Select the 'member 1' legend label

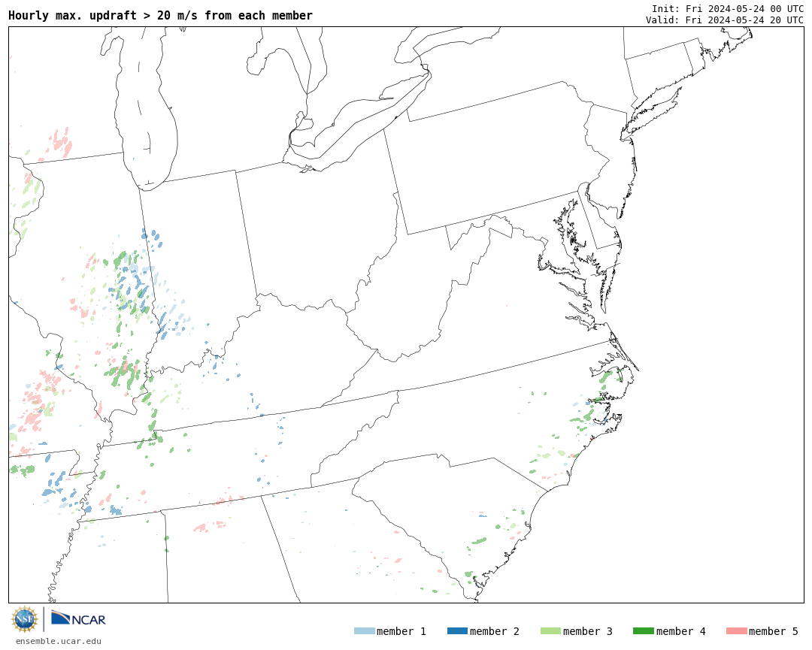[x=401, y=631]
